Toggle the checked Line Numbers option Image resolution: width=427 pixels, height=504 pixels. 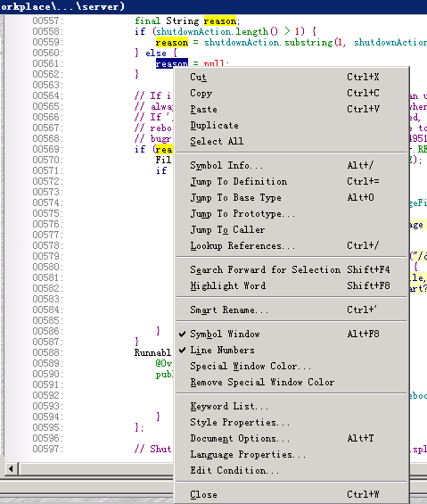click(x=292, y=351)
